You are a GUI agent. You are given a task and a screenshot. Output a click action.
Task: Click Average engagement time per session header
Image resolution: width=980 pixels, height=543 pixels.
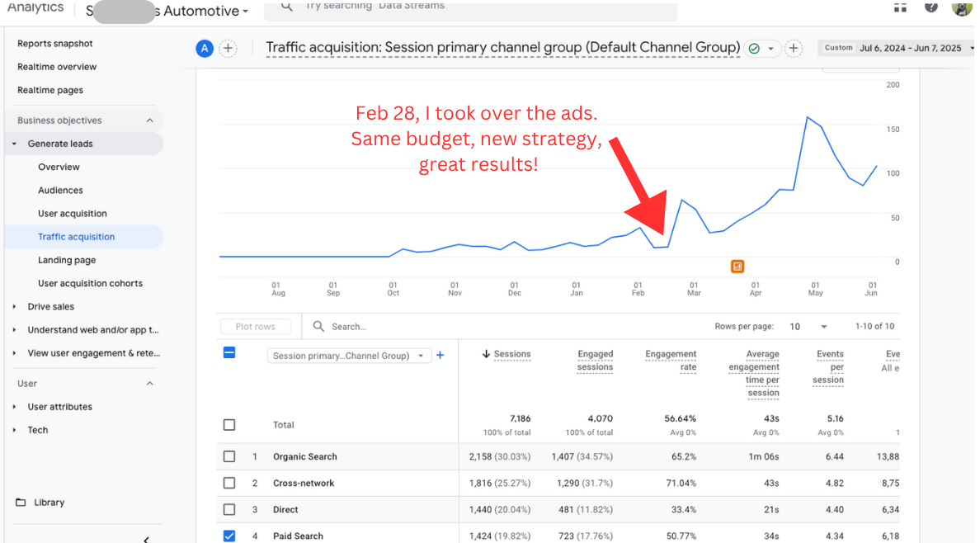(x=754, y=374)
